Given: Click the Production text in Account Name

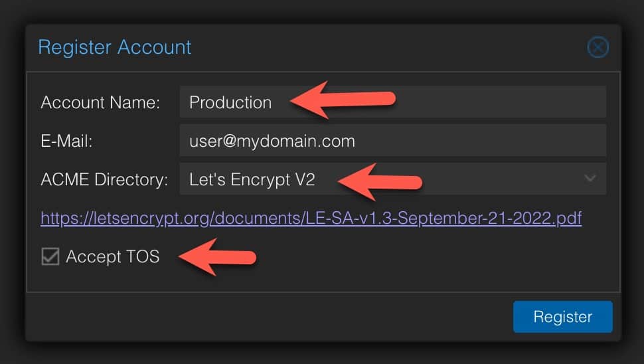Looking at the screenshot, I should [230, 102].
